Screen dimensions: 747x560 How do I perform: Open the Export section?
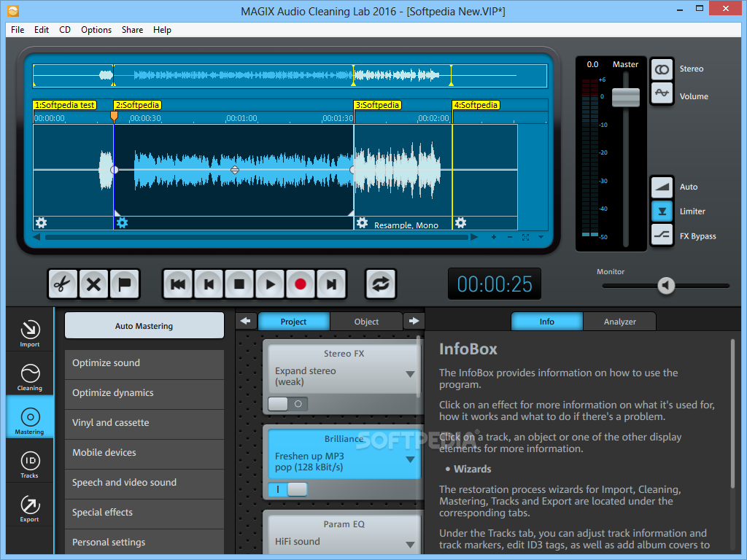click(x=29, y=508)
